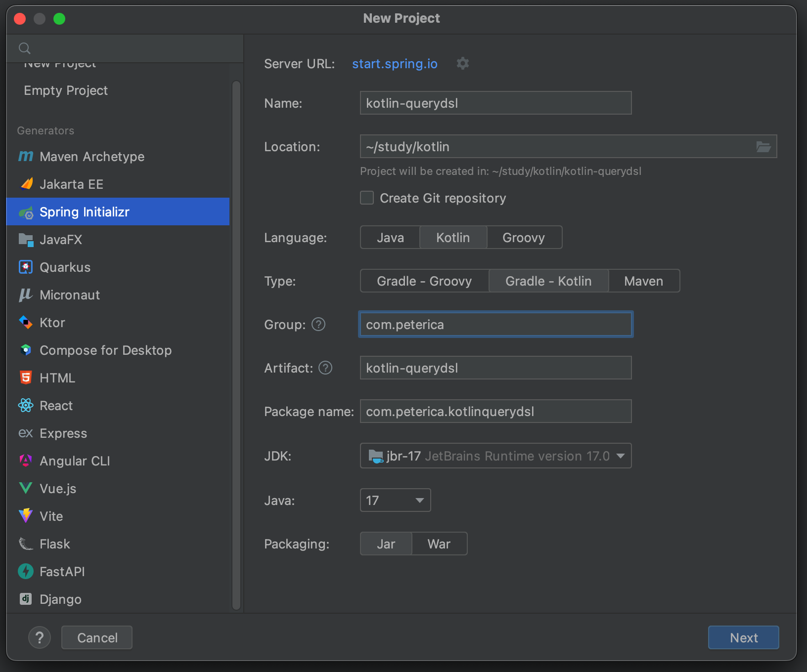The image size is (807, 672).
Task: Select the JavaFX entry
Action: [x=118, y=240]
